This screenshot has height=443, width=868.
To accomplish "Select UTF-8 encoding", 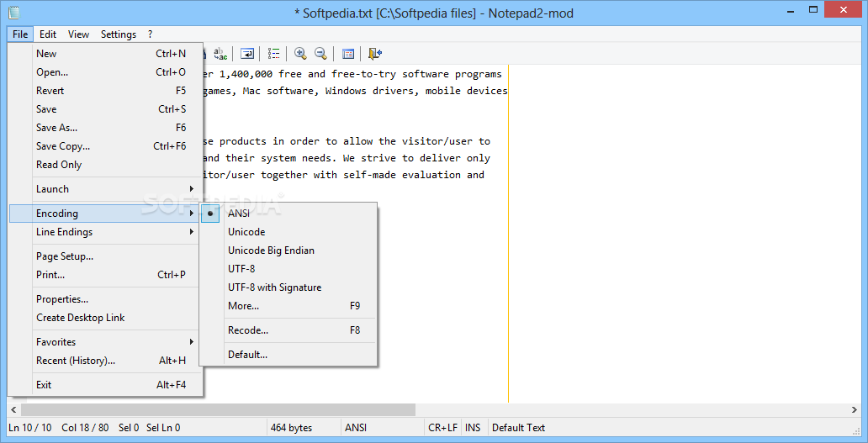I will point(288,269).
